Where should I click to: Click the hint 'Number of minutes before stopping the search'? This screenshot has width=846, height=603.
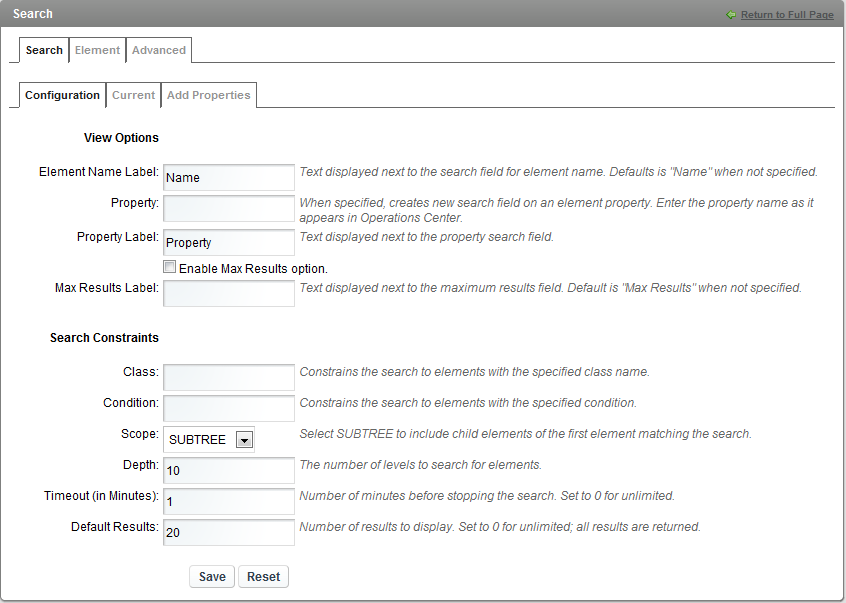click(x=487, y=496)
